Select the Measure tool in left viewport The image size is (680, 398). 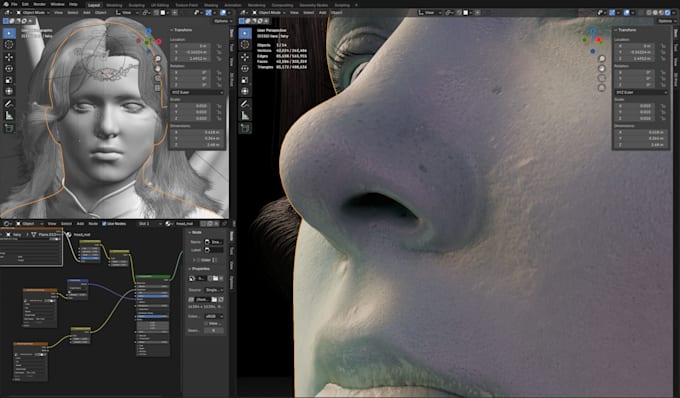[x=9, y=115]
